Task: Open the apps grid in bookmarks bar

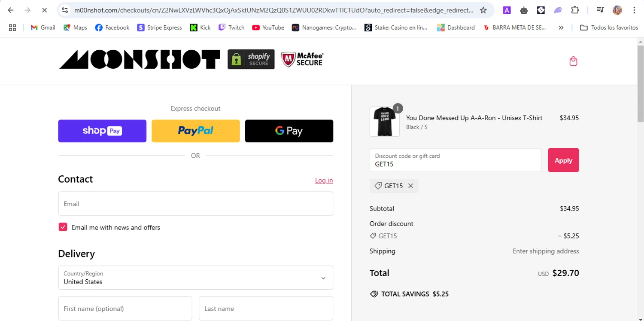Action: (x=12, y=28)
